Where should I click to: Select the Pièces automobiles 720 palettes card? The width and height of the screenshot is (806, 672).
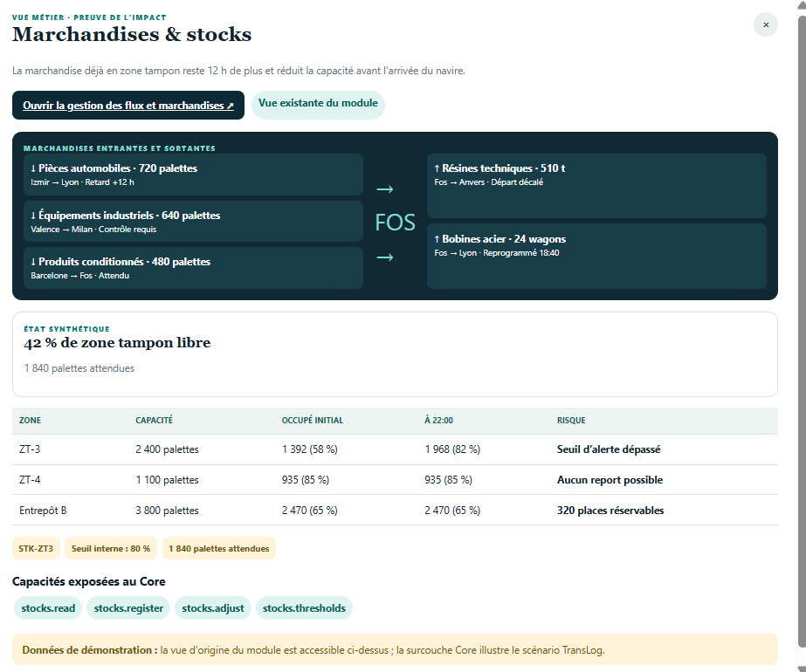pyautogui.click(x=193, y=175)
